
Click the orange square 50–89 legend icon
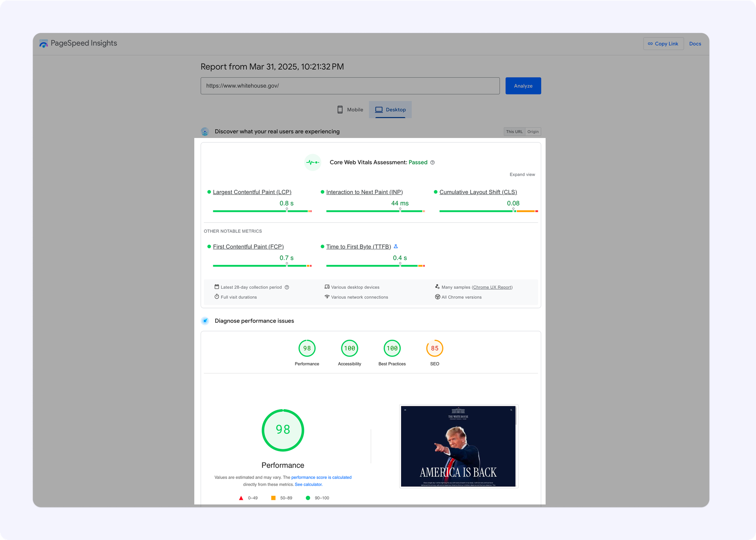click(273, 498)
